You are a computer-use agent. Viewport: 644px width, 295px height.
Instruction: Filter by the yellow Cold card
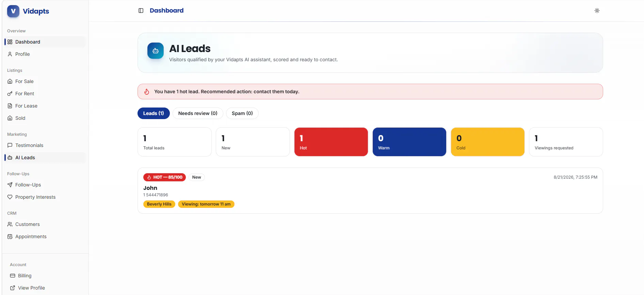(488, 142)
